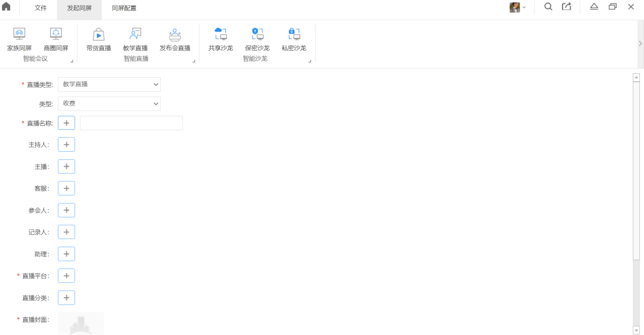Expand the 直播类型 dropdown
644x335 pixels.
pos(109,84)
